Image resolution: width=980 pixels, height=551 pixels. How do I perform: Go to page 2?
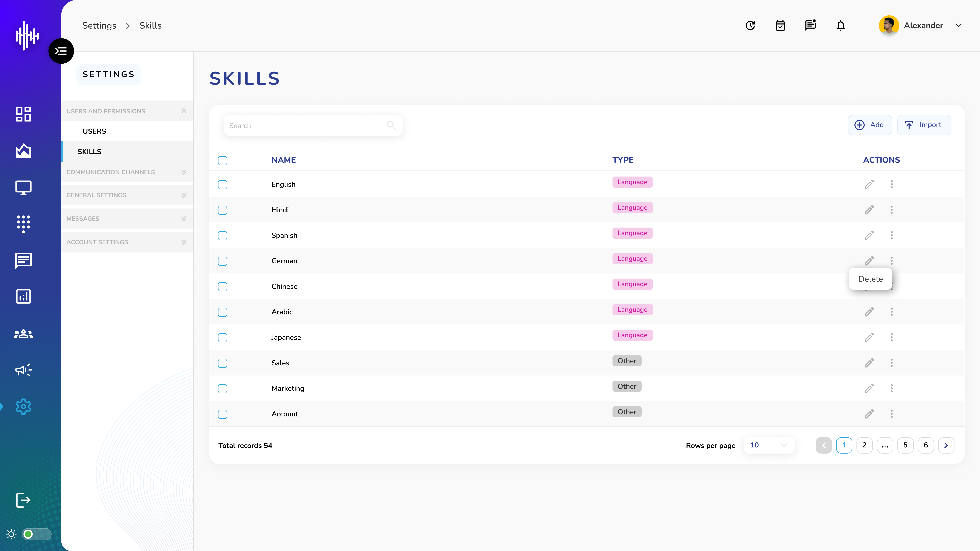pyautogui.click(x=864, y=445)
